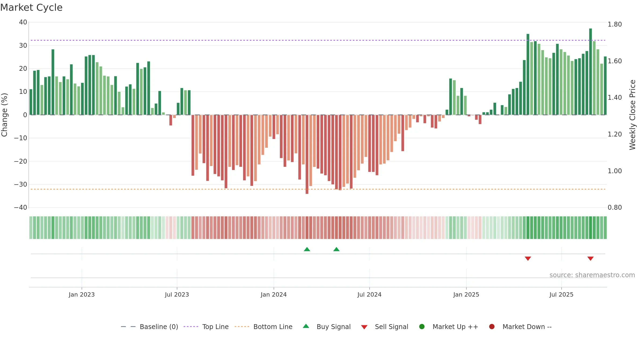644x362 pixels.
Task: Click the dark red Market Down legend dot
Action: [x=492, y=327]
